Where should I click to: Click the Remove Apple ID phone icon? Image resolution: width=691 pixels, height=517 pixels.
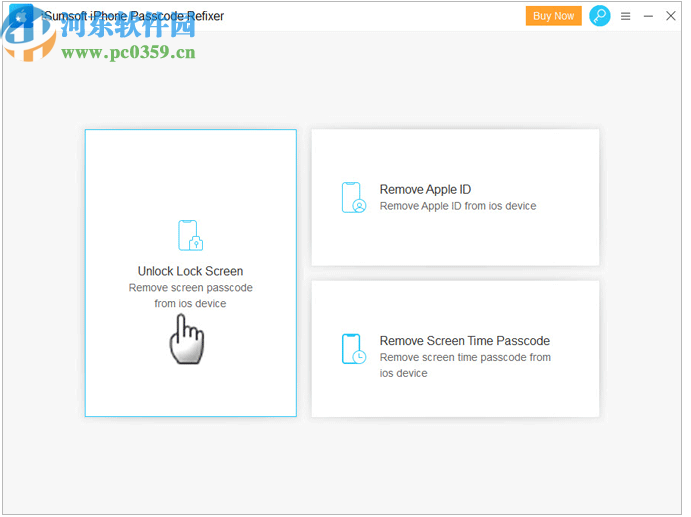tap(354, 197)
